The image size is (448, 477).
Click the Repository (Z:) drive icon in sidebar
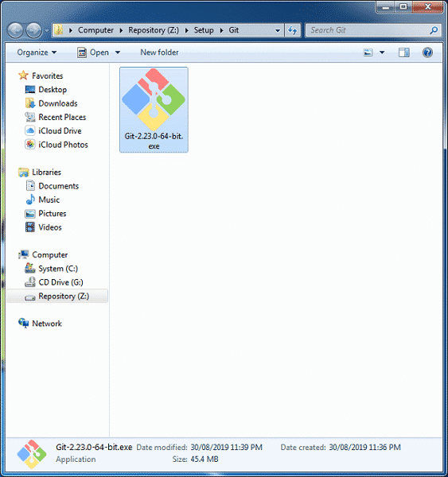(30, 297)
